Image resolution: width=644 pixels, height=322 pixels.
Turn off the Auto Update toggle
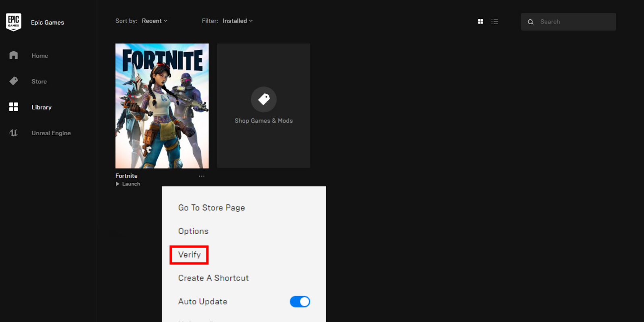click(300, 301)
